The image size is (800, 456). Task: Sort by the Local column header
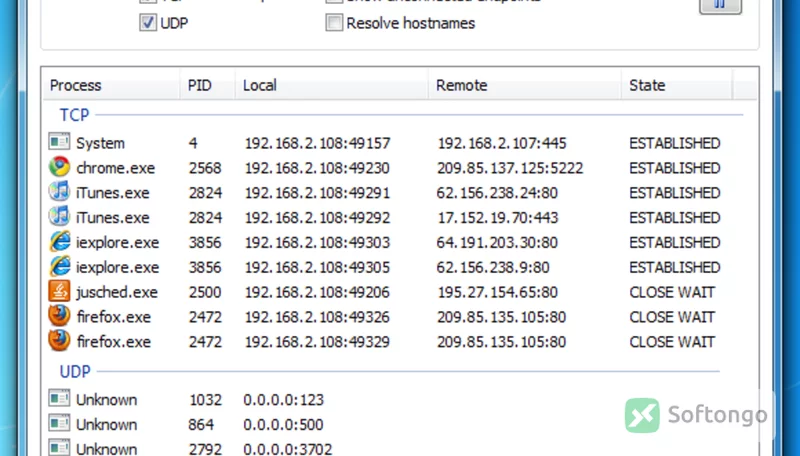click(332, 85)
